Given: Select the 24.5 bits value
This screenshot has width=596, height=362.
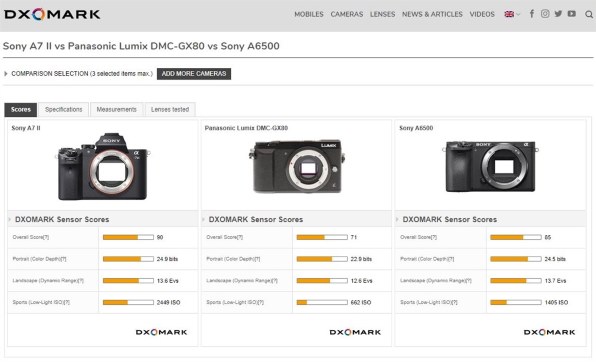Looking at the screenshot, I should point(555,259).
